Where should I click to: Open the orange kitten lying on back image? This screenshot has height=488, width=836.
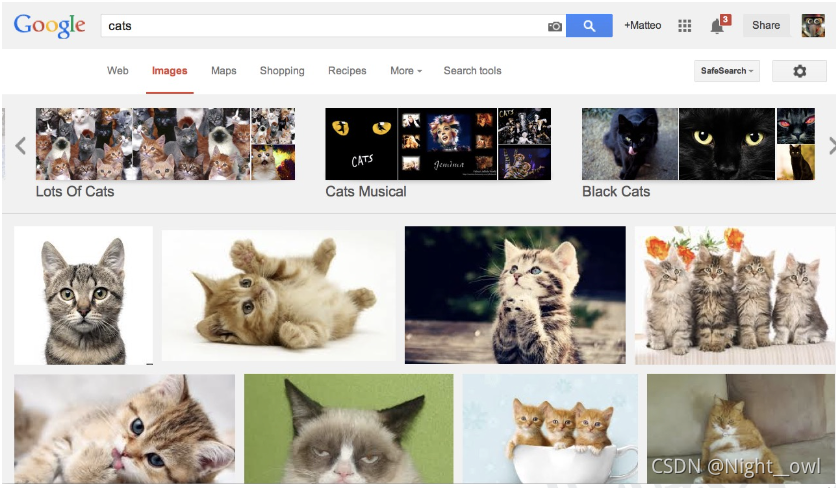click(x=278, y=295)
